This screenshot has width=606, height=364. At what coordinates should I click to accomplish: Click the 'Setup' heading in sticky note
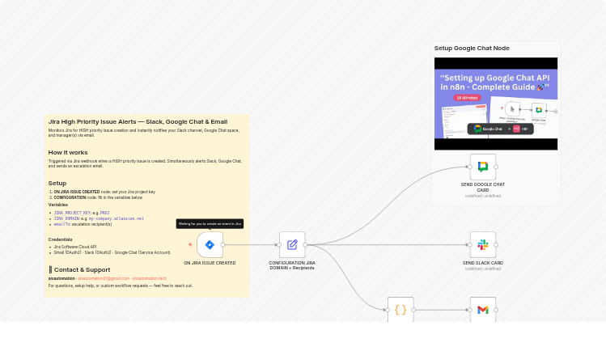(57, 183)
